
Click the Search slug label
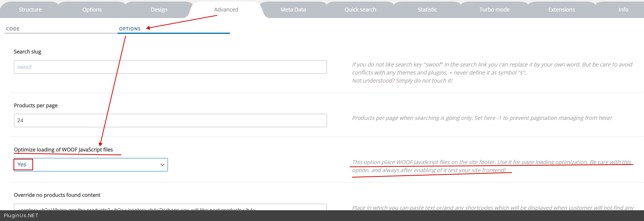[27, 52]
